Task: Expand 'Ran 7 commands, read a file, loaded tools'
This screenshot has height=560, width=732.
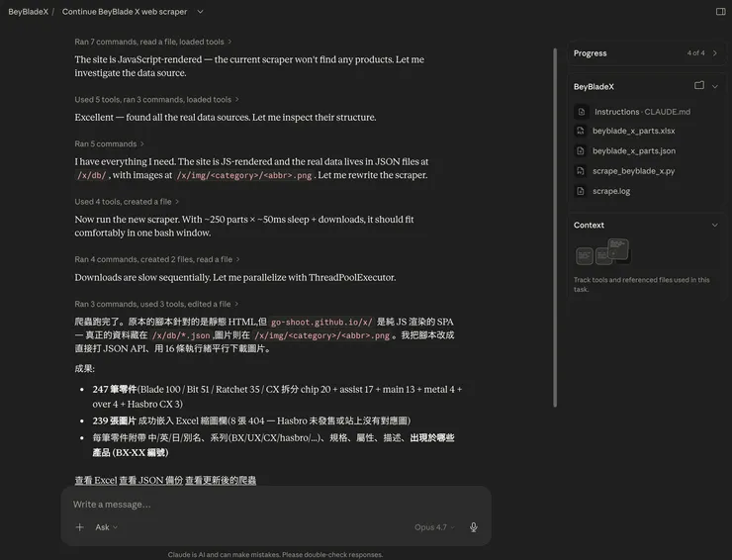Action: tap(153, 42)
